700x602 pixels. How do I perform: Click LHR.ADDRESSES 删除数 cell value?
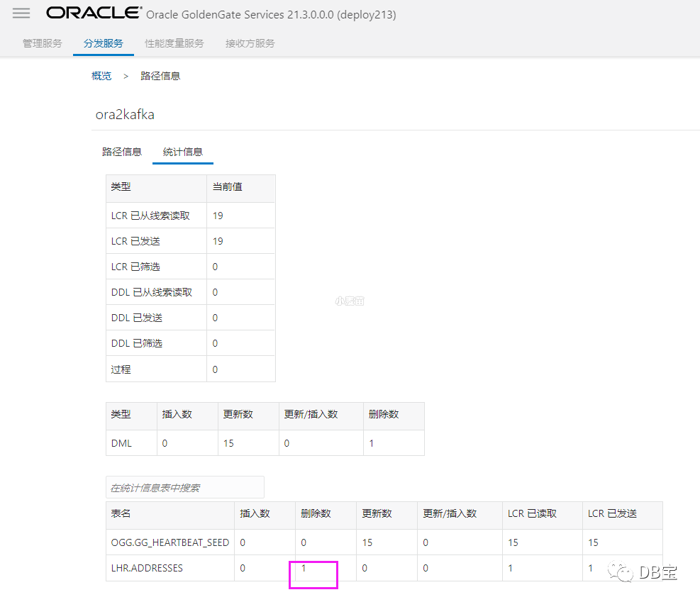(304, 568)
